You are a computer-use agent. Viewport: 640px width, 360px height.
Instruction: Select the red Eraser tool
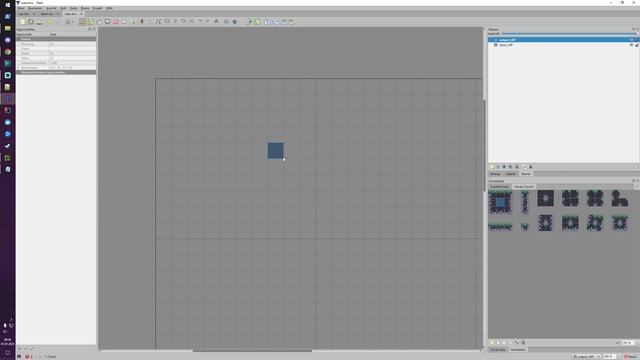tap(116, 22)
